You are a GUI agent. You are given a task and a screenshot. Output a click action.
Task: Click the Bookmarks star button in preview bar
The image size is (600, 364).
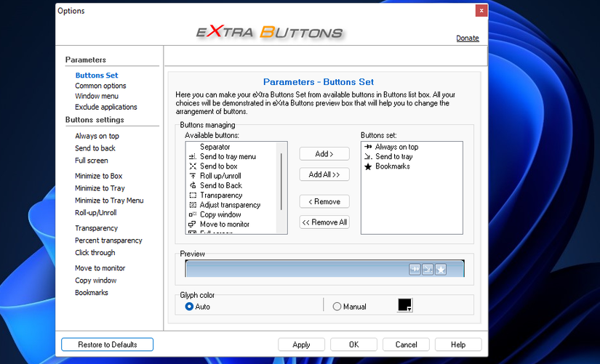441,270
